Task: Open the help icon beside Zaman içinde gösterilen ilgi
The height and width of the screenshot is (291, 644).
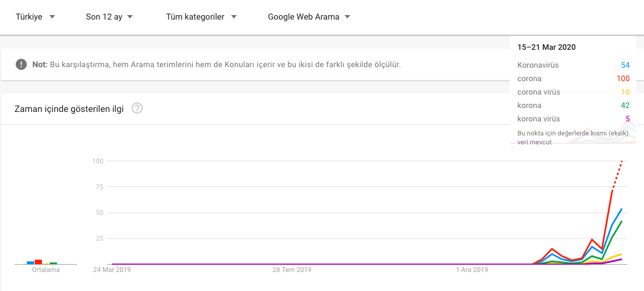Action: tap(137, 109)
